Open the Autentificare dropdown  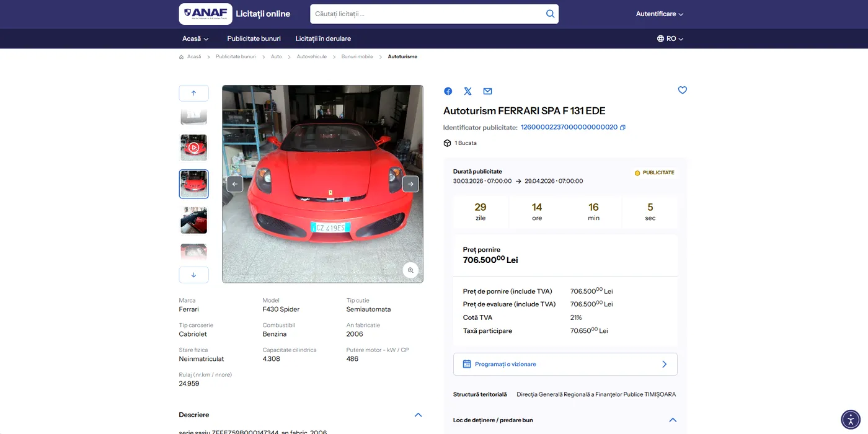pos(659,14)
